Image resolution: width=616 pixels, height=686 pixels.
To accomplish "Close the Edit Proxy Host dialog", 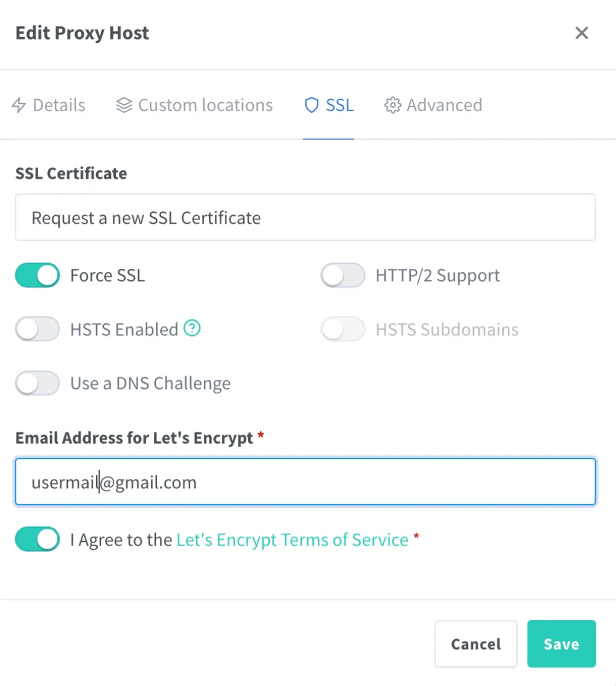I will coord(582,33).
